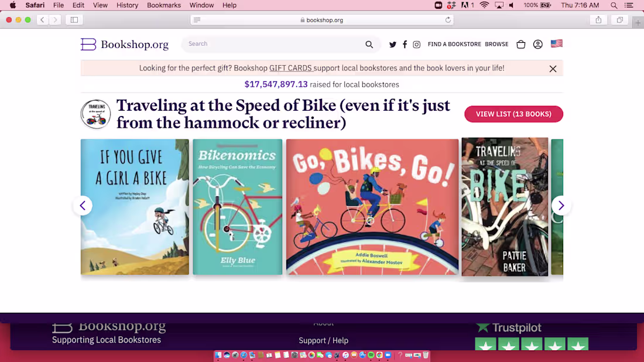644x362 pixels.
Task: Open iTunes from the Dock
Action: 345,355
